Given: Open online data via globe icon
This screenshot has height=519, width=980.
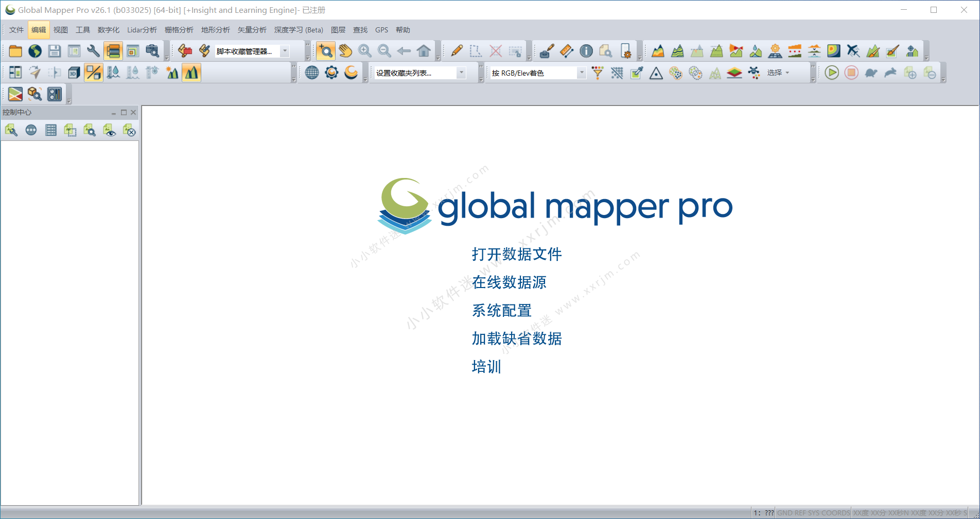Looking at the screenshot, I should pyautogui.click(x=35, y=51).
